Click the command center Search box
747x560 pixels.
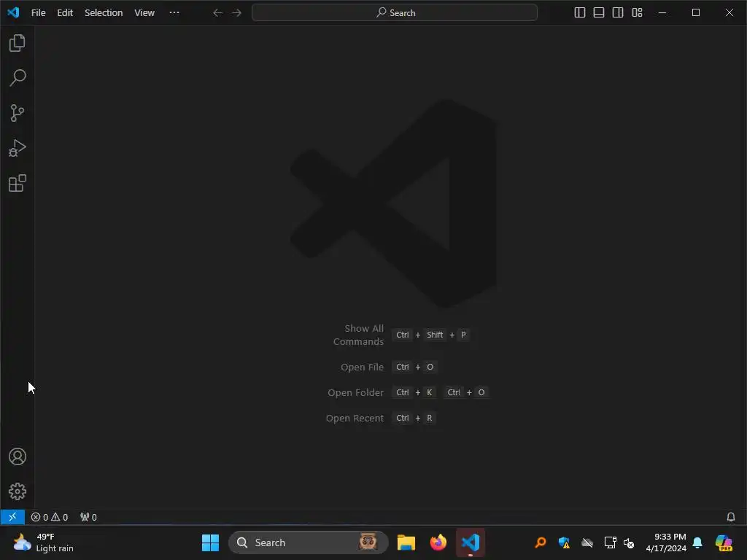(x=395, y=13)
